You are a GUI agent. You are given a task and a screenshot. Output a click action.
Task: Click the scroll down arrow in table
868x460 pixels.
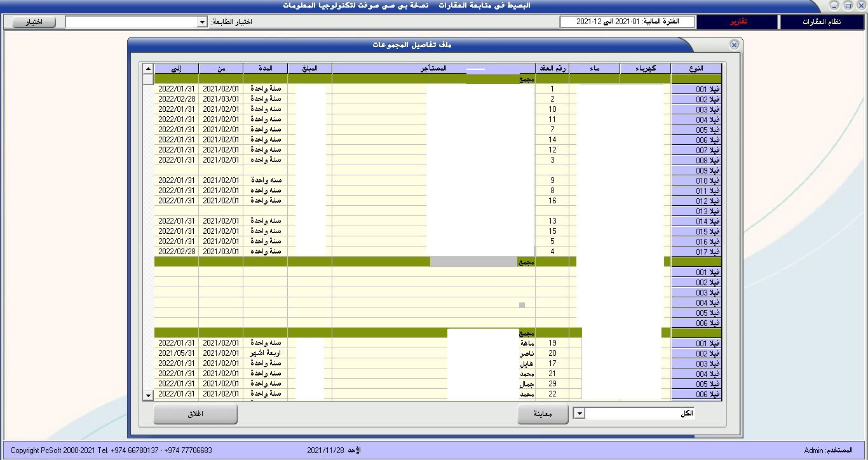148,395
